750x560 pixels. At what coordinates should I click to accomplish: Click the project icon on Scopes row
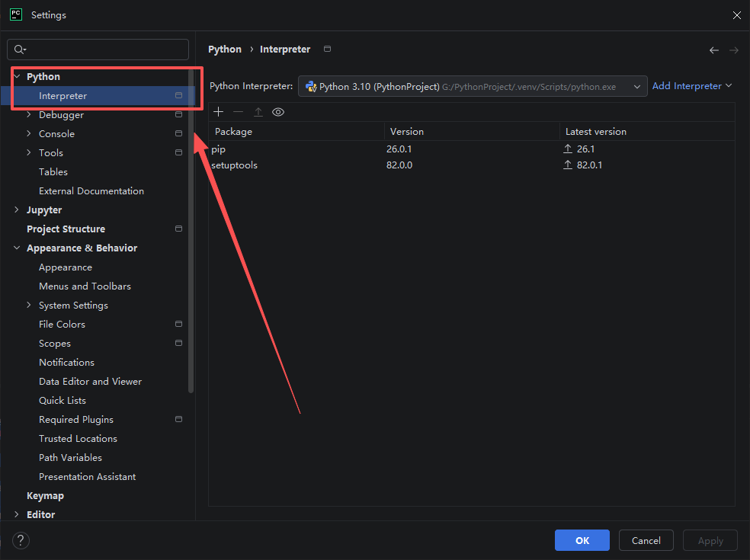179,343
